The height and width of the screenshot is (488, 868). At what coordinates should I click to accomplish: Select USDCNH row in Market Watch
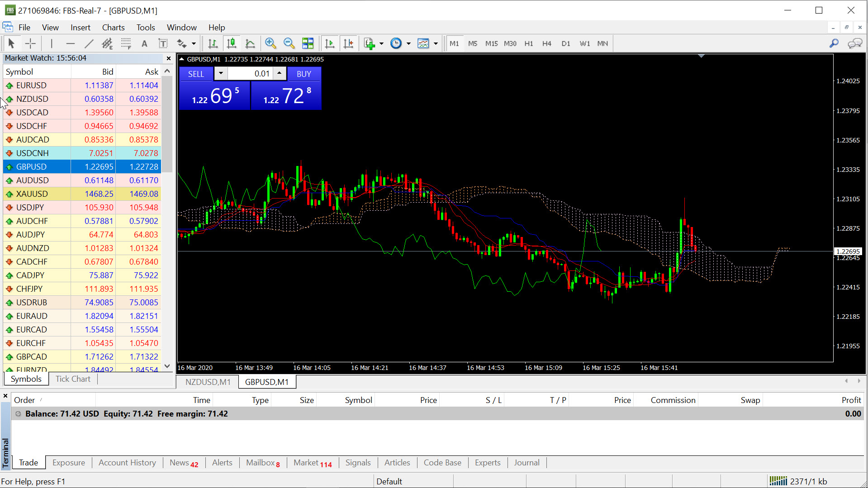(x=82, y=153)
